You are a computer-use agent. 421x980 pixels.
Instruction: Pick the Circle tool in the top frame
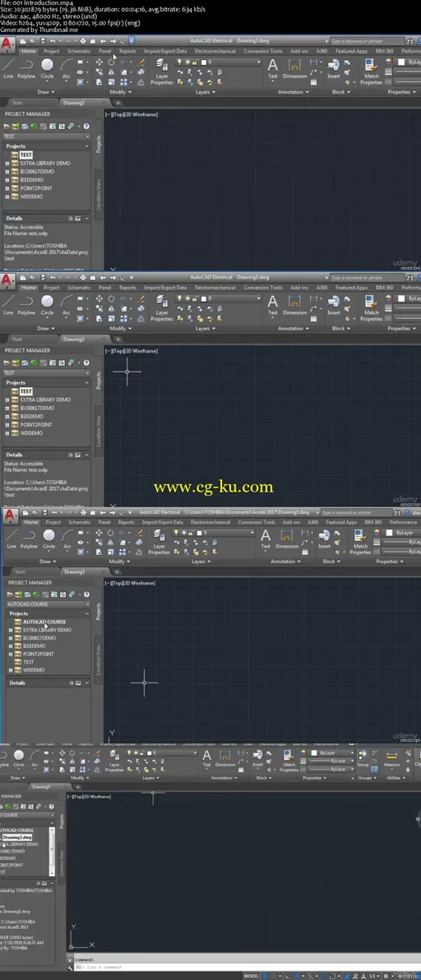click(47, 67)
